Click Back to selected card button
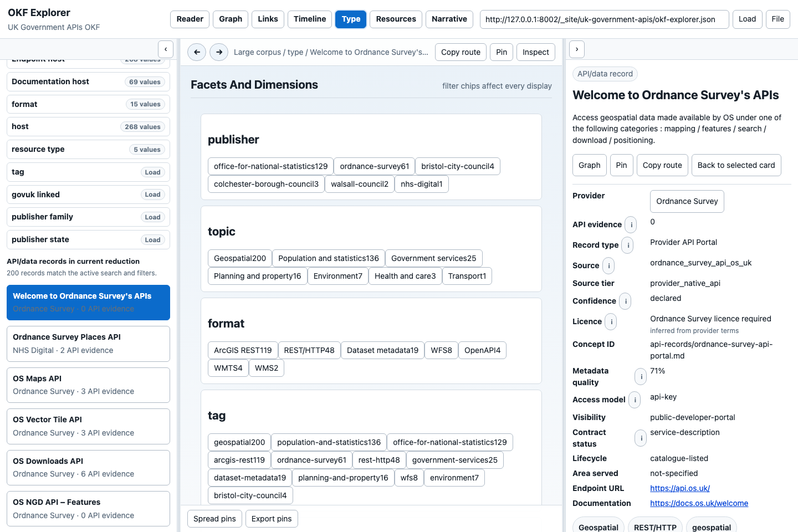This screenshot has width=798, height=532. pyautogui.click(x=736, y=165)
